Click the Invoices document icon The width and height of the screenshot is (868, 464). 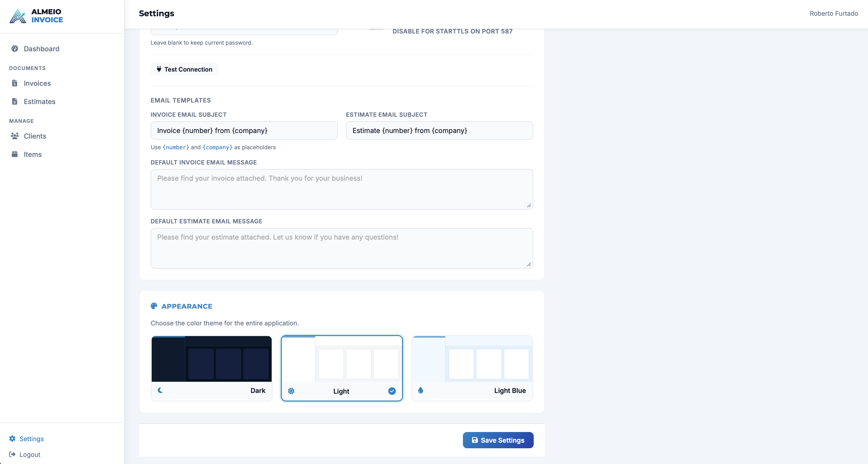coord(14,83)
